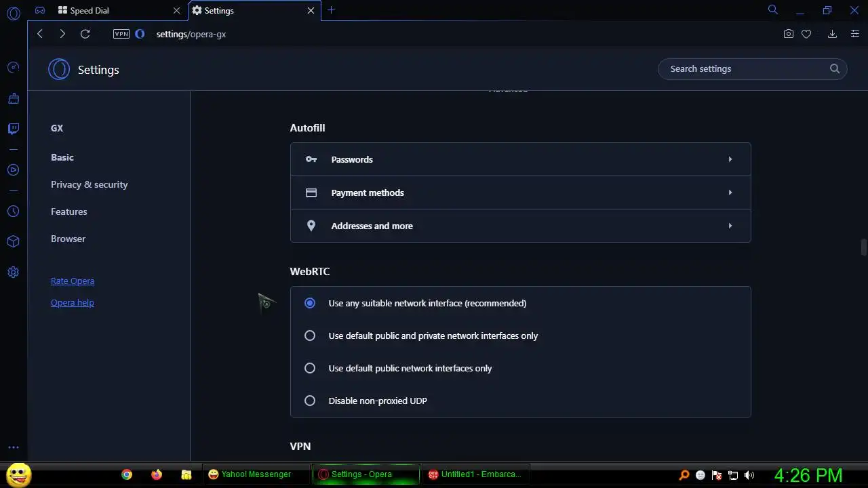Switch to Yahoo! Messenger taskbar window
Screen dimensions: 868x488
(257, 474)
